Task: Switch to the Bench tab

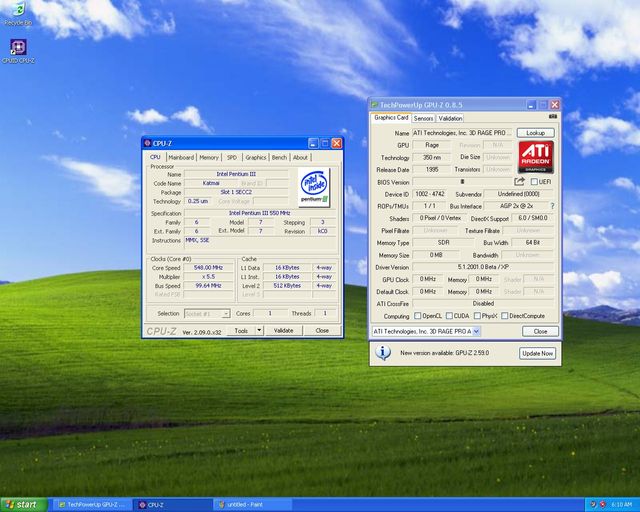Action: (x=279, y=158)
